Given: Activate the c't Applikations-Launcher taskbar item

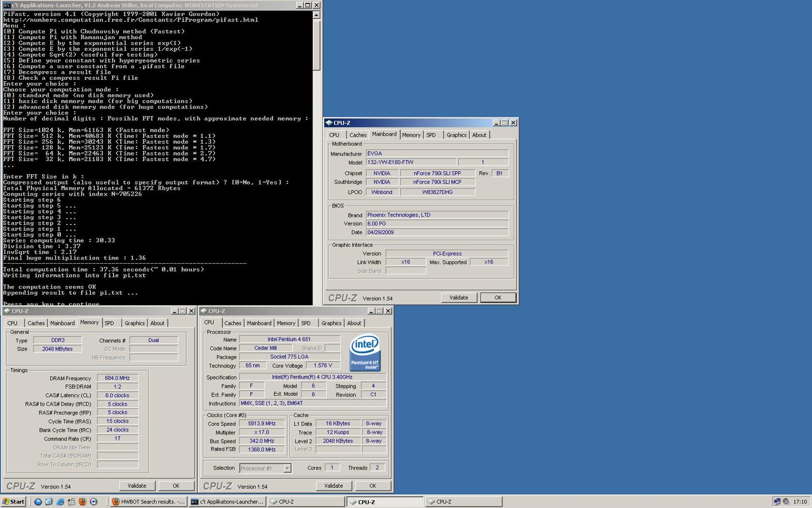Looking at the screenshot, I should tap(227, 501).
